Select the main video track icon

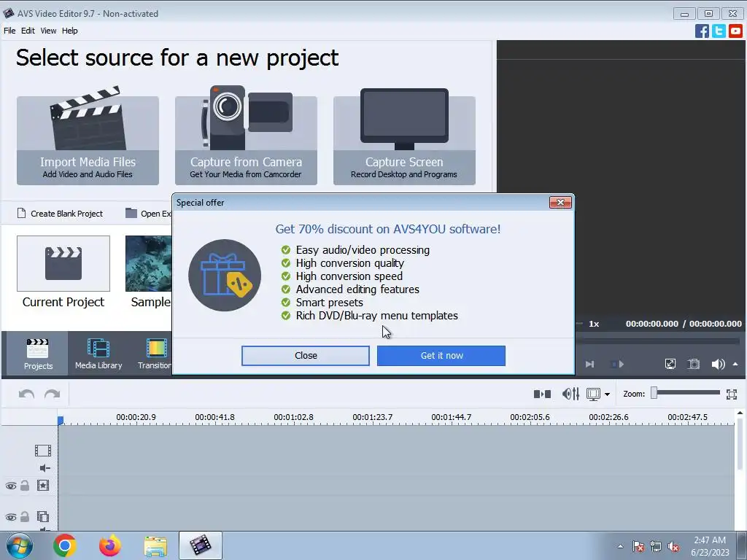click(43, 451)
